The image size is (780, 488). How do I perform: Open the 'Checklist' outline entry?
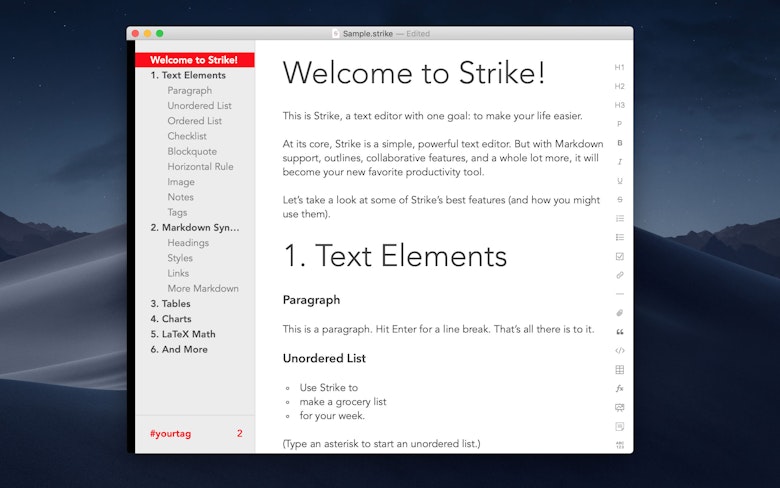(x=187, y=136)
